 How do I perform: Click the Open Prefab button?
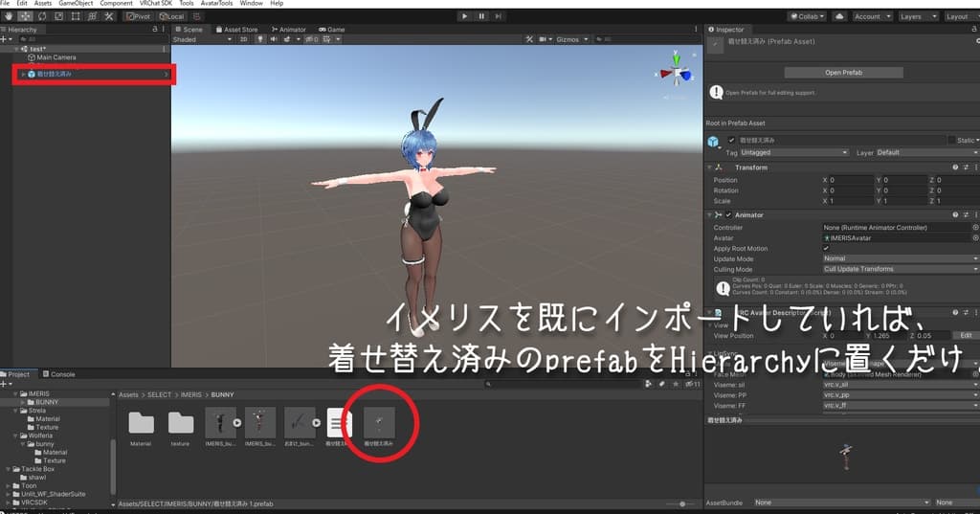(843, 73)
